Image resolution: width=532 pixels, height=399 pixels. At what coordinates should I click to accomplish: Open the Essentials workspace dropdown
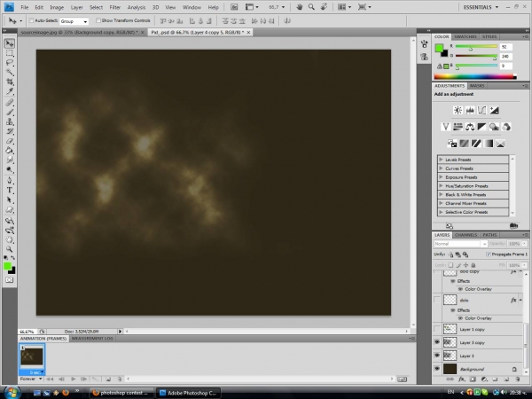tap(481, 7)
